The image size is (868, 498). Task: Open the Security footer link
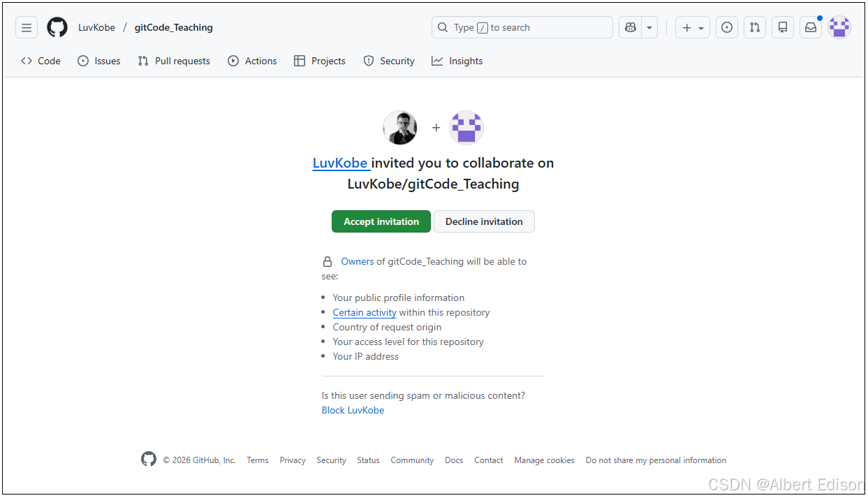click(331, 460)
